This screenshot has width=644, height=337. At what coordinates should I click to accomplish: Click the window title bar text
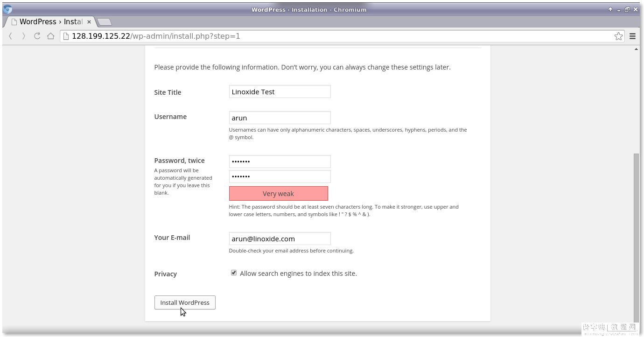tap(309, 9)
